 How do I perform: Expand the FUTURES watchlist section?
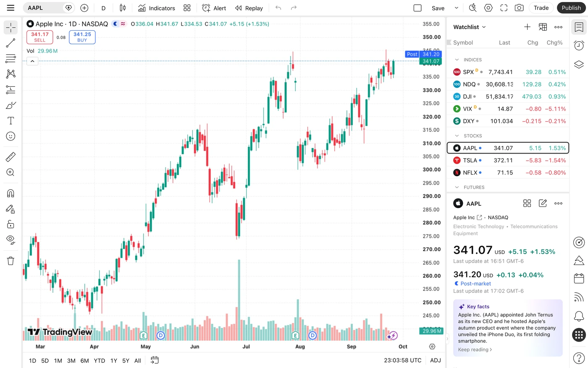tap(457, 187)
